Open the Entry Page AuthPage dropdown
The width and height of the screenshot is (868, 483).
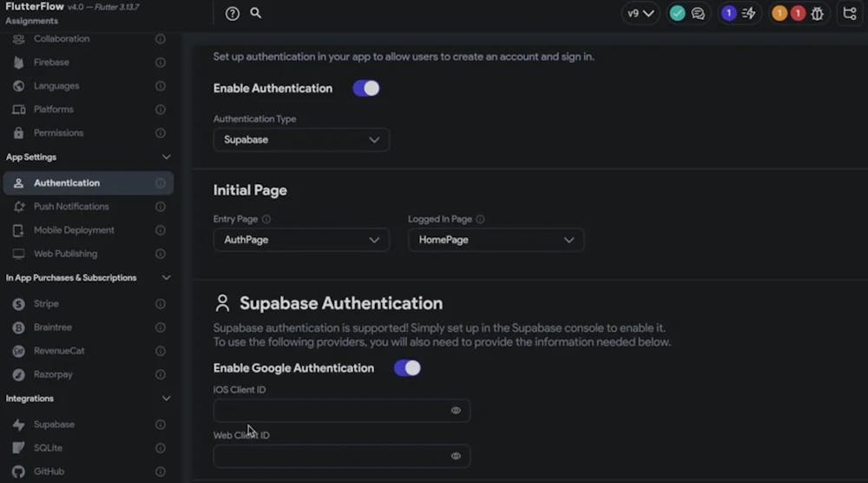click(301, 240)
